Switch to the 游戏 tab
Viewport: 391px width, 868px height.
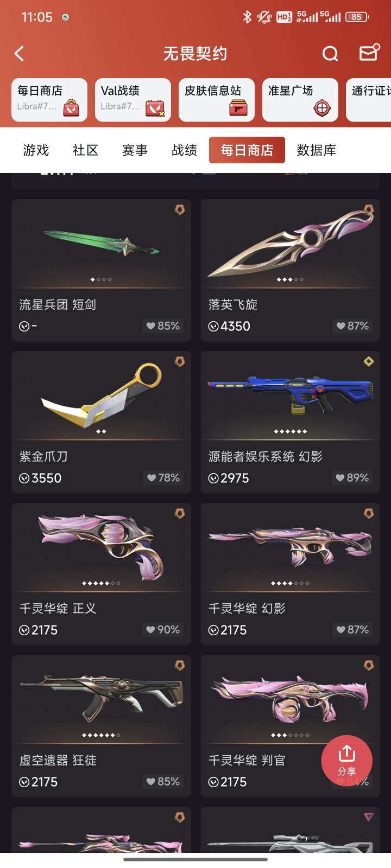(36, 150)
